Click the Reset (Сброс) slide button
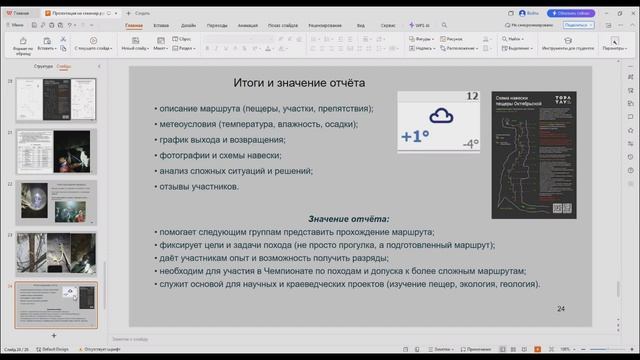The width and height of the screenshot is (640, 360). [182, 39]
